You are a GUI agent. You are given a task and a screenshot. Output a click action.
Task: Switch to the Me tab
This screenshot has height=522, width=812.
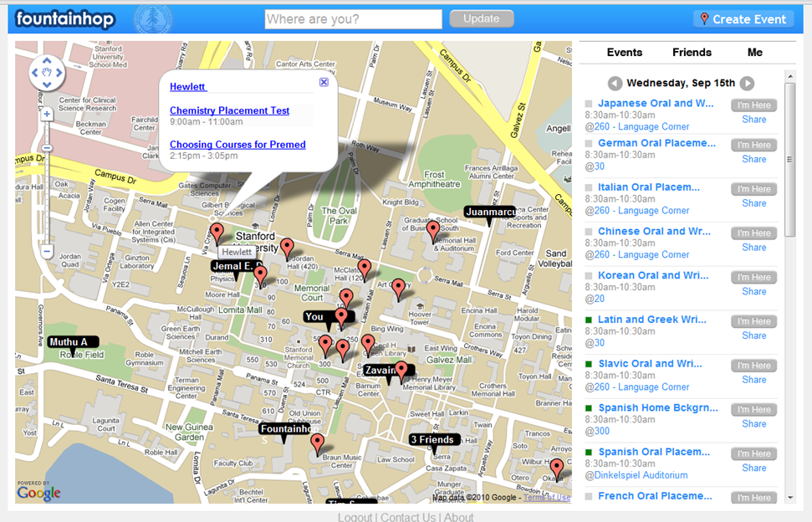coord(754,52)
